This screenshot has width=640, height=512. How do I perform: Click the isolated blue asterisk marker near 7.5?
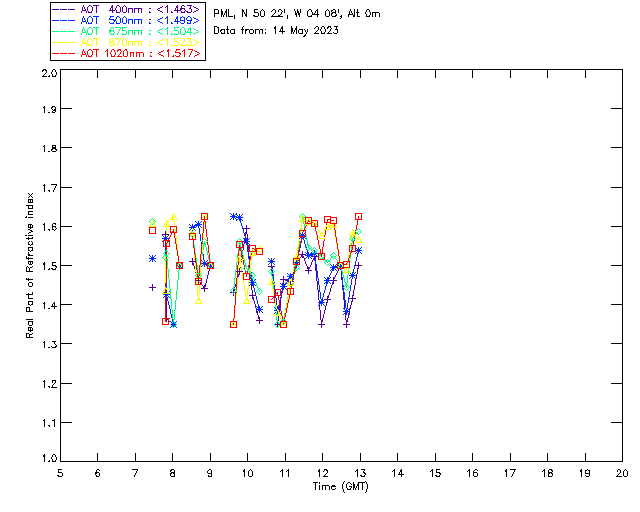click(x=152, y=258)
